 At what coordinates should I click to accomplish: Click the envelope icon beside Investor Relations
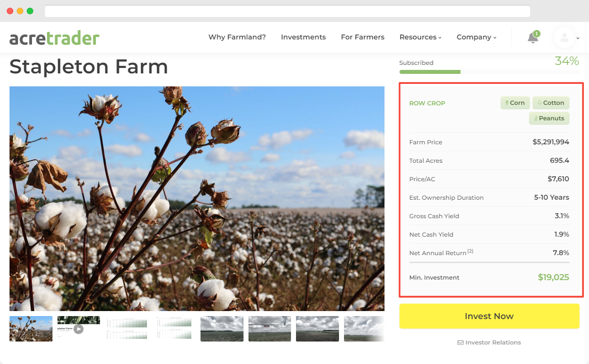click(460, 343)
